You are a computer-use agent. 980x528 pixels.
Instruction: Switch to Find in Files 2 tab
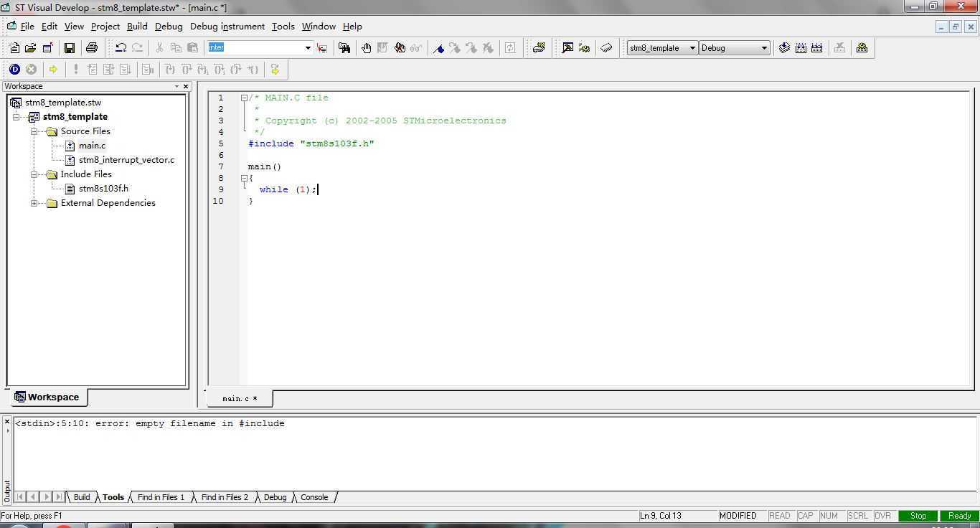click(x=225, y=497)
